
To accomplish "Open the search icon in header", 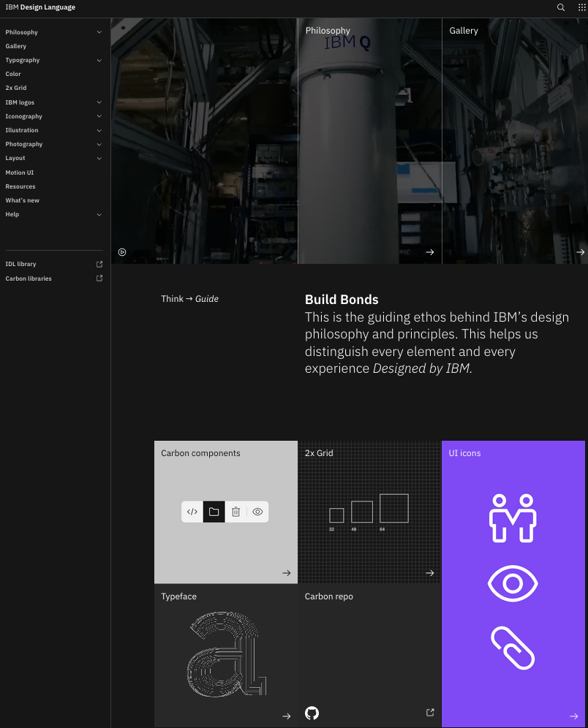I will [x=561, y=7].
